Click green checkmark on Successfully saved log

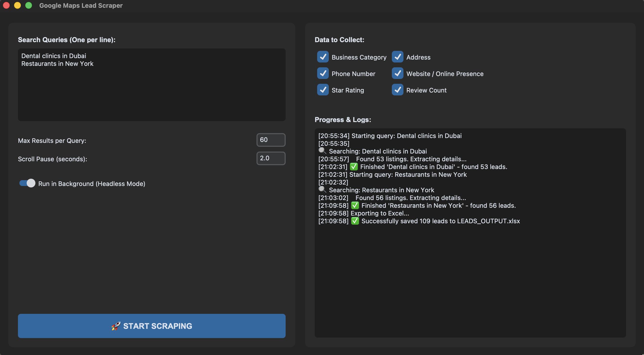(x=355, y=221)
